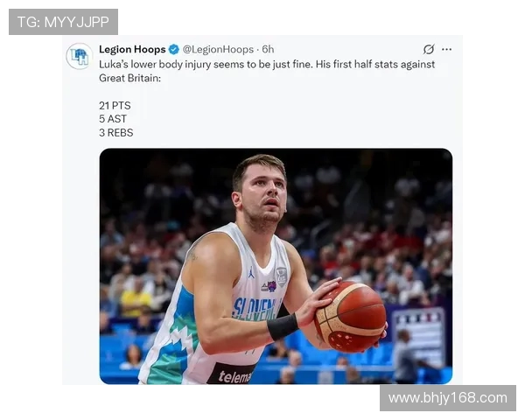
Task: Click the 6h timestamp
Action: (x=268, y=49)
